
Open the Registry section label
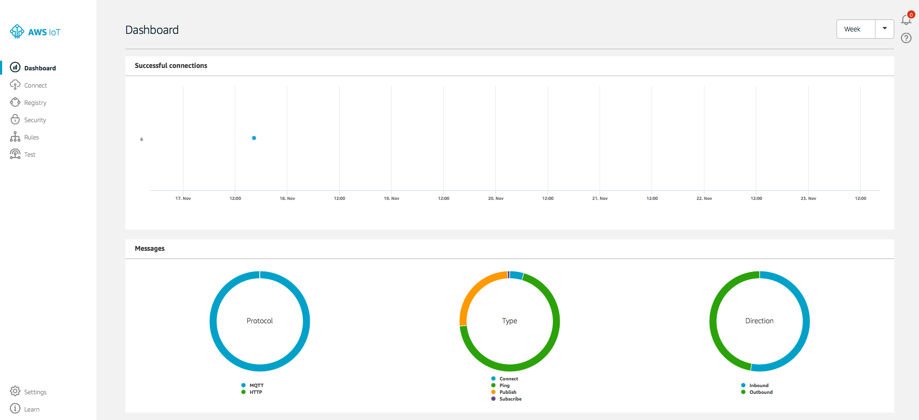35,103
